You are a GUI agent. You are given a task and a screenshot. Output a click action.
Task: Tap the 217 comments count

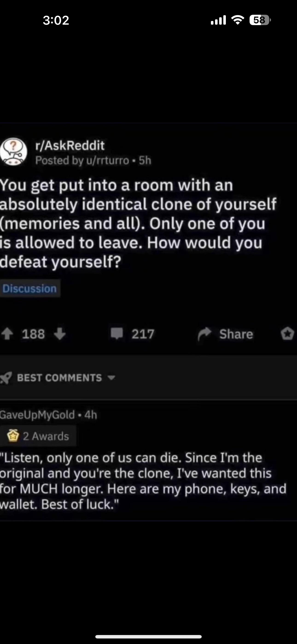tap(143, 334)
